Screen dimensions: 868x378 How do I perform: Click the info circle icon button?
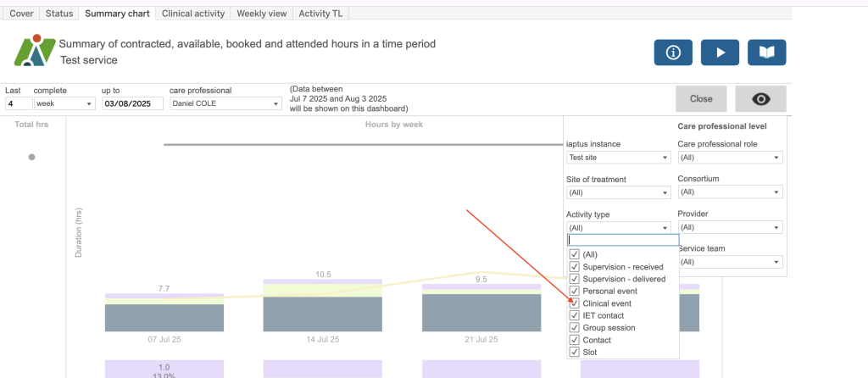(673, 53)
